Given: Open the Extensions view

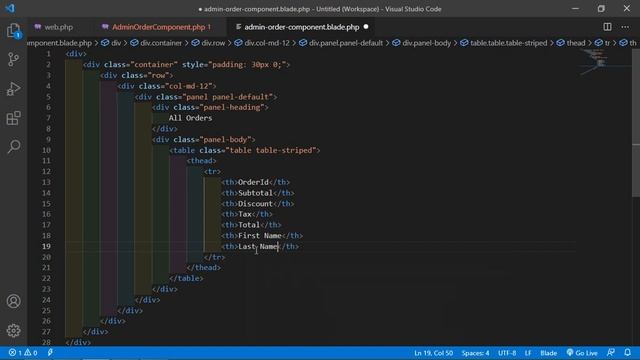Looking at the screenshot, I should tap(13, 118).
